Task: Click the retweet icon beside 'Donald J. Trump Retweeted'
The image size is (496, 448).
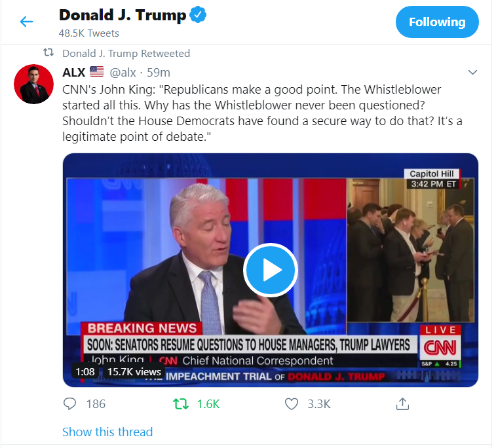Action: click(48, 52)
